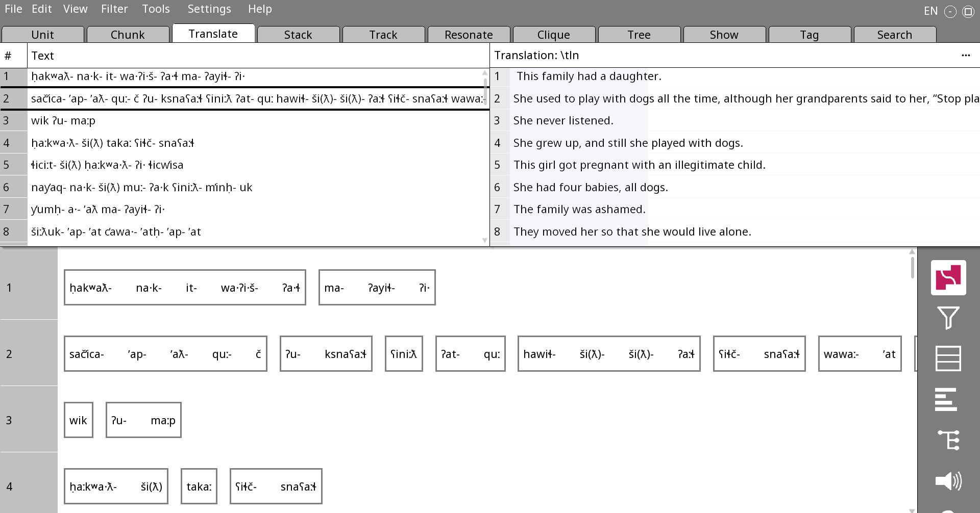Select the chunk 'takaː' in line 4
Screen dimensions: 980x513
pyautogui.click(x=199, y=486)
